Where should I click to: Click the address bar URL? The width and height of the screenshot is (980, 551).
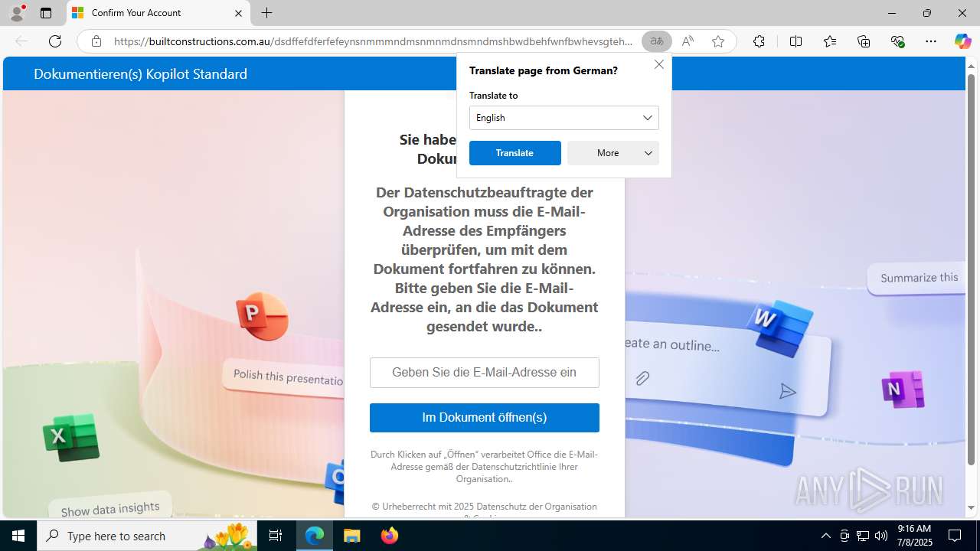click(x=373, y=41)
